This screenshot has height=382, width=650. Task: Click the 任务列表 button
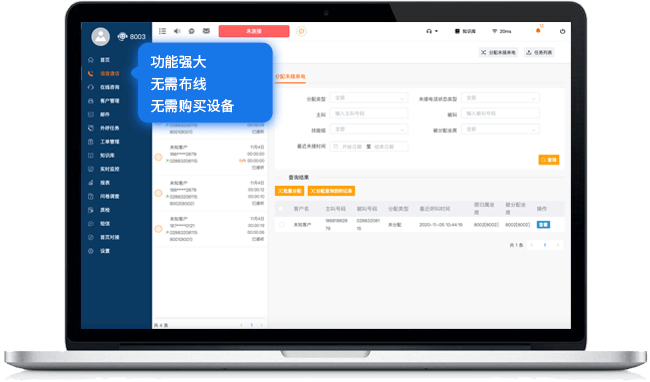tap(539, 53)
